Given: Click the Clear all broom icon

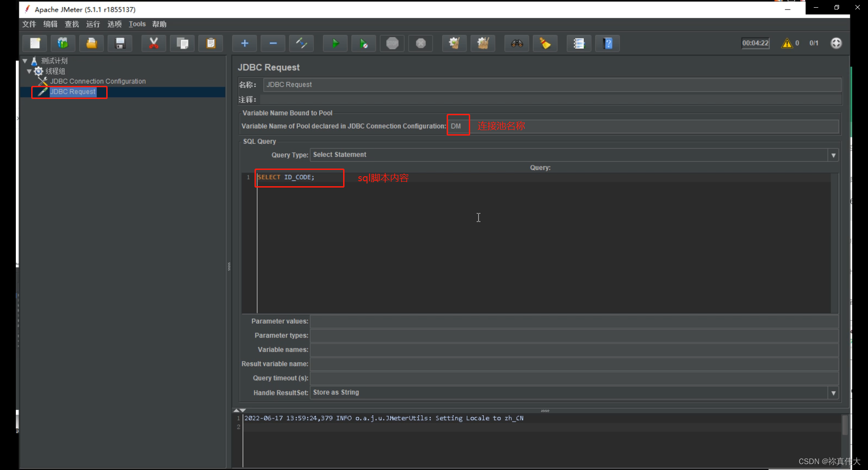Looking at the screenshot, I should pyautogui.click(x=483, y=43).
